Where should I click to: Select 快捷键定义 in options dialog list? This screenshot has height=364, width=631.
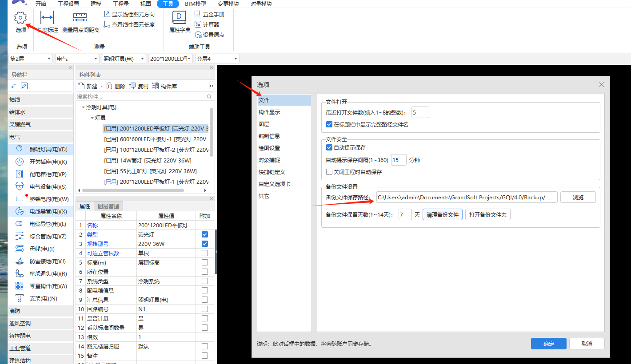[284, 172]
